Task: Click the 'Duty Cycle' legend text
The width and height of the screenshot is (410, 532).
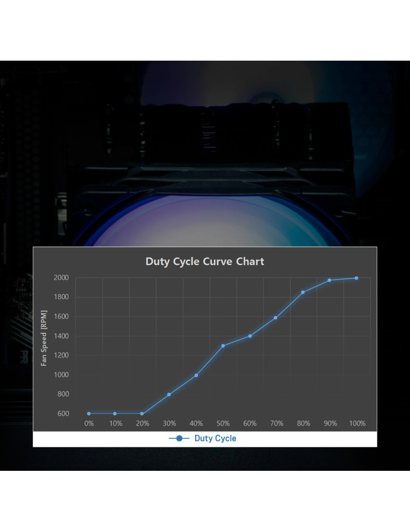Action: (215, 438)
